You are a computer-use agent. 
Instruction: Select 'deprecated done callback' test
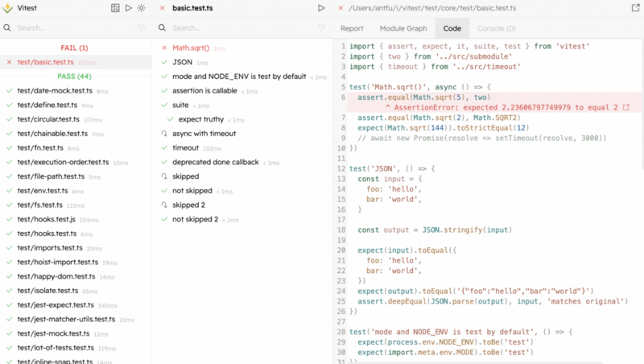coord(242,163)
